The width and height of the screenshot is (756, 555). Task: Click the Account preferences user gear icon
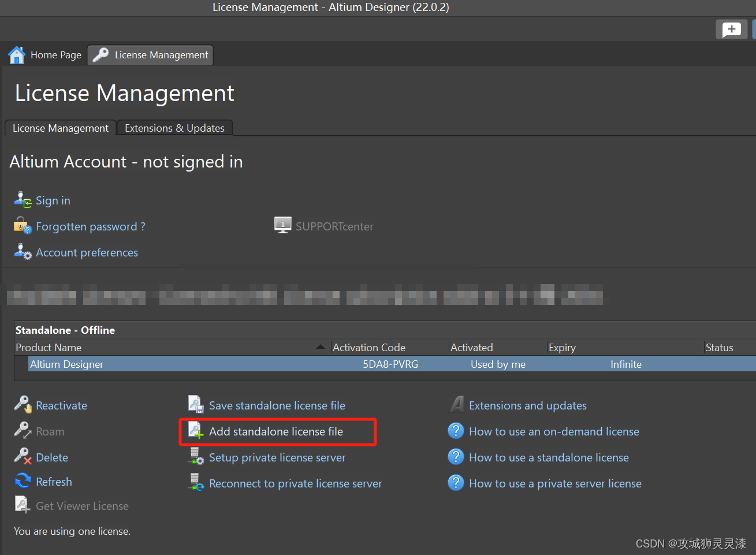click(x=23, y=252)
